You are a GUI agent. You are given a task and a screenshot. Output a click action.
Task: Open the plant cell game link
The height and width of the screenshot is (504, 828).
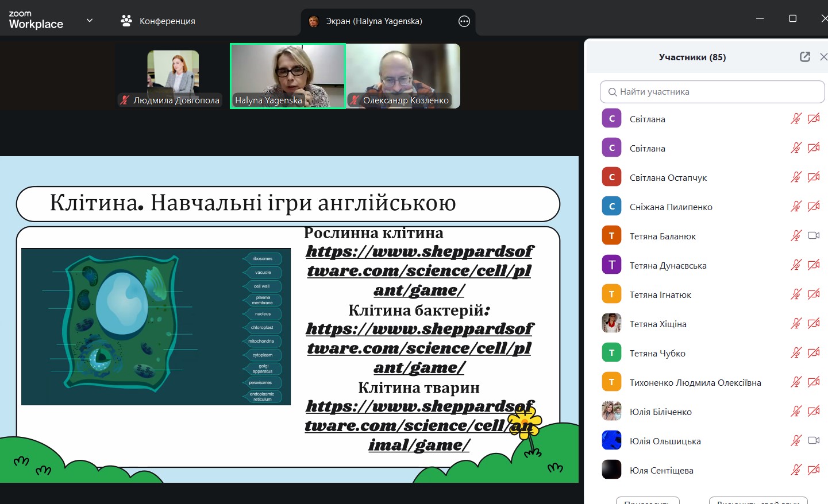pos(419,270)
